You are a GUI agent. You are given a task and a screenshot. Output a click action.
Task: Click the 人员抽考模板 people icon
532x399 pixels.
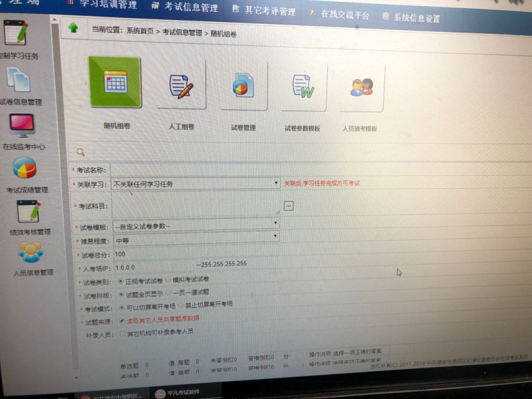(361, 87)
